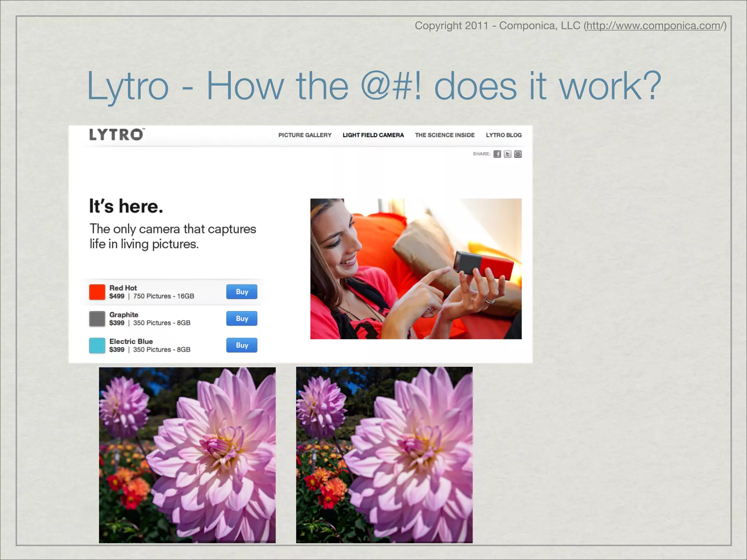Buy the Red Hot camera
Viewport: 747px width, 560px height.
click(242, 292)
